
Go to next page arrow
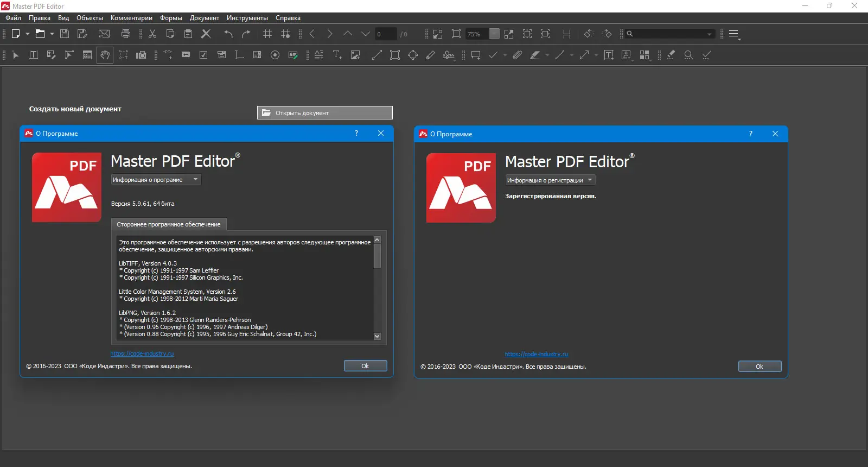[x=330, y=34]
